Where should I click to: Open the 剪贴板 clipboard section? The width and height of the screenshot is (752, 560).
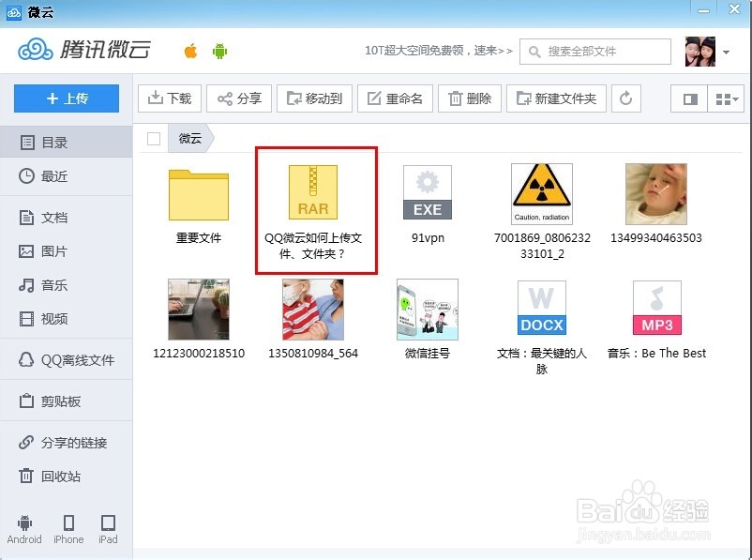67,401
